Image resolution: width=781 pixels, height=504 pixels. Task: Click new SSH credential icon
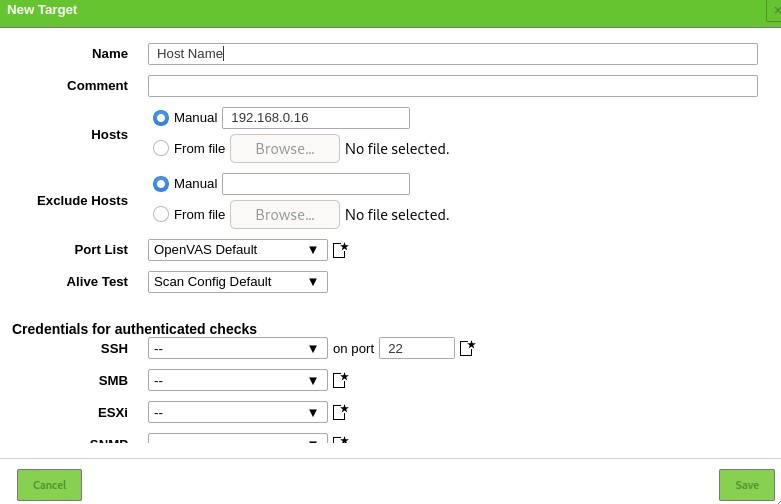(x=467, y=348)
